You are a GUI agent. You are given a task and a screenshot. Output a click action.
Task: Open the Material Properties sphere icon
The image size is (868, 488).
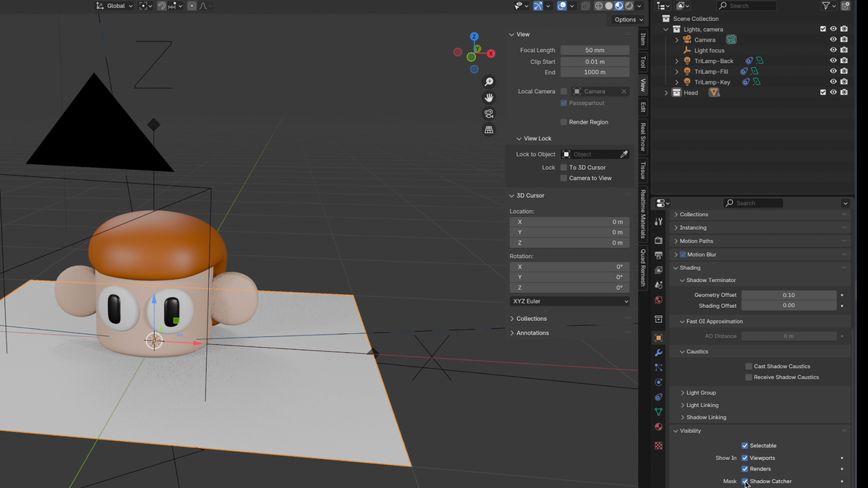tap(658, 427)
